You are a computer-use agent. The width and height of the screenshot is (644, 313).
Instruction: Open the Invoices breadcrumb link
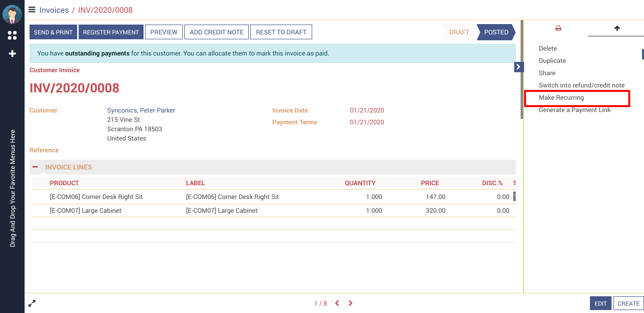click(x=54, y=10)
